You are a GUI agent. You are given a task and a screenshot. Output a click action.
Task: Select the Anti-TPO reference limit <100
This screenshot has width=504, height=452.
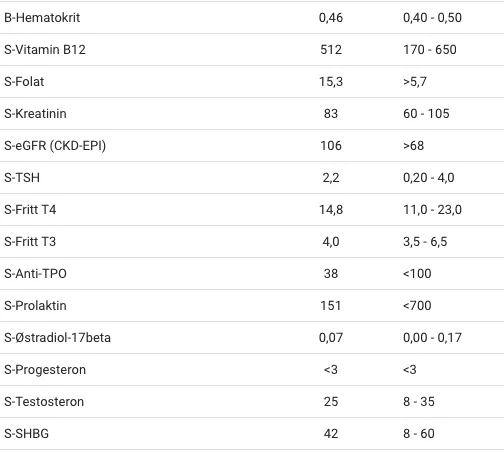pos(417,274)
